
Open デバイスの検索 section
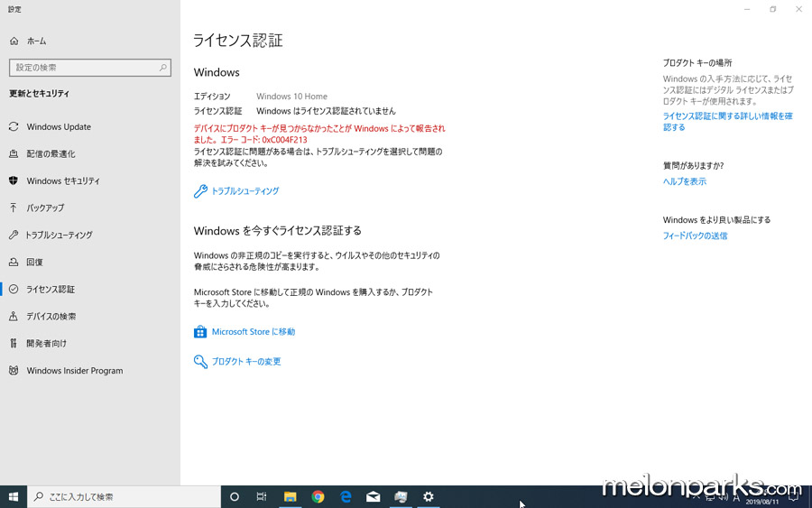tap(51, 317)
